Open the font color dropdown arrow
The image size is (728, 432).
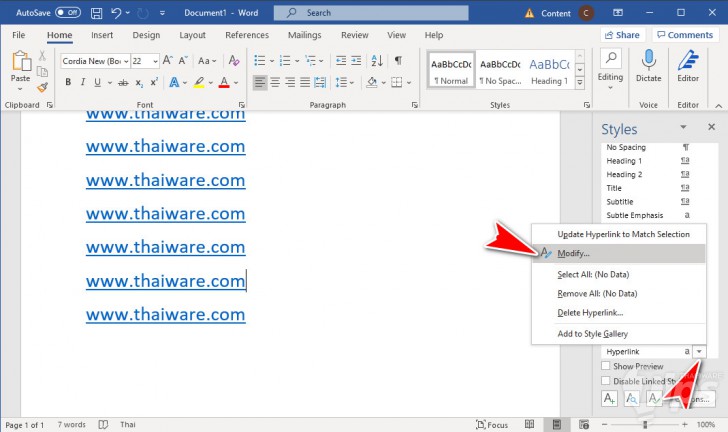(x=236, y=83)
